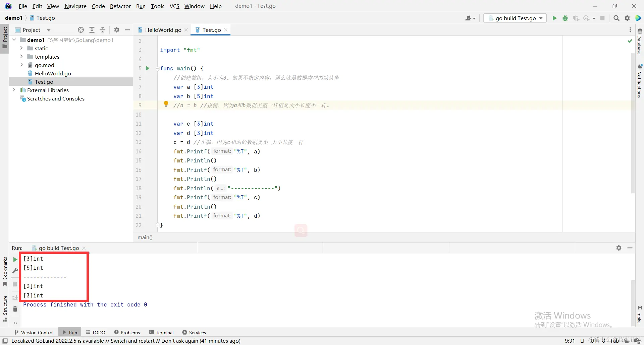This screenshot has height=345, width=644.
Task: Open editor tabs more options menu
Action: pyautogui.click(x=630, y=30)
